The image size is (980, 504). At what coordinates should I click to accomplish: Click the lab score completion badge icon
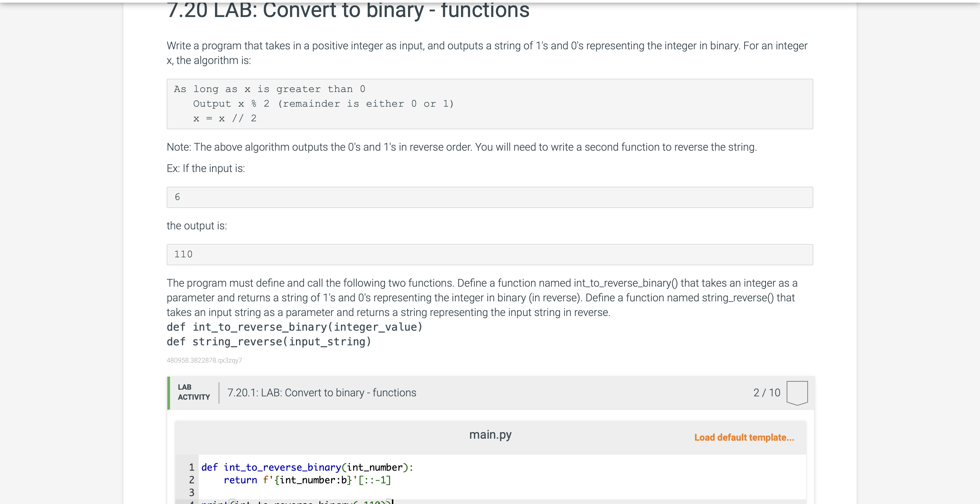(797, 393)
